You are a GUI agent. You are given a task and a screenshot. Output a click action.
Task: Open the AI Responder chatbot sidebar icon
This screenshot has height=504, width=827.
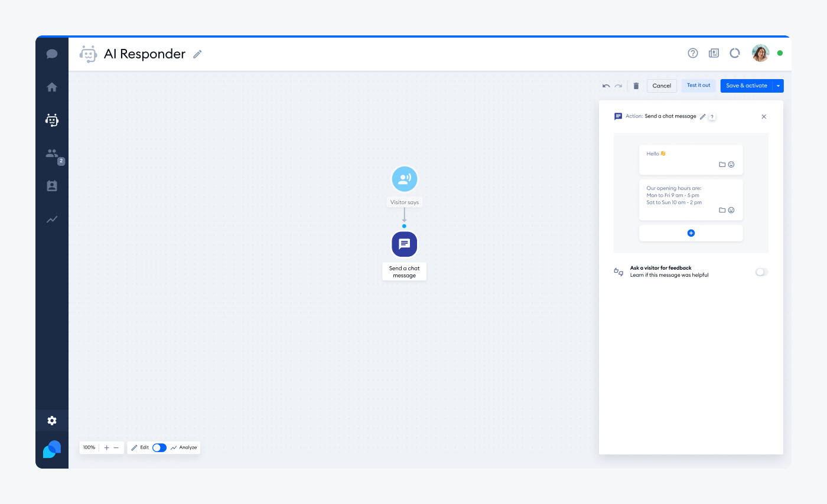[52, 120]
